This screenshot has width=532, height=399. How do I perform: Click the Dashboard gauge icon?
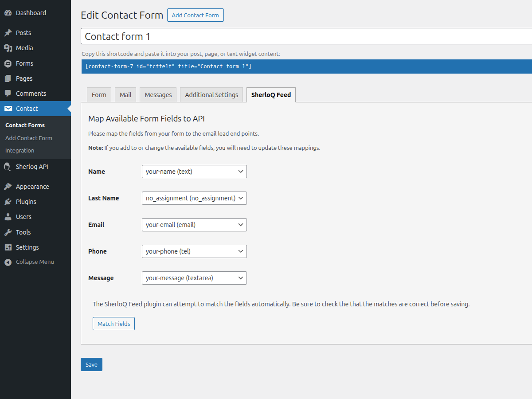8,13
